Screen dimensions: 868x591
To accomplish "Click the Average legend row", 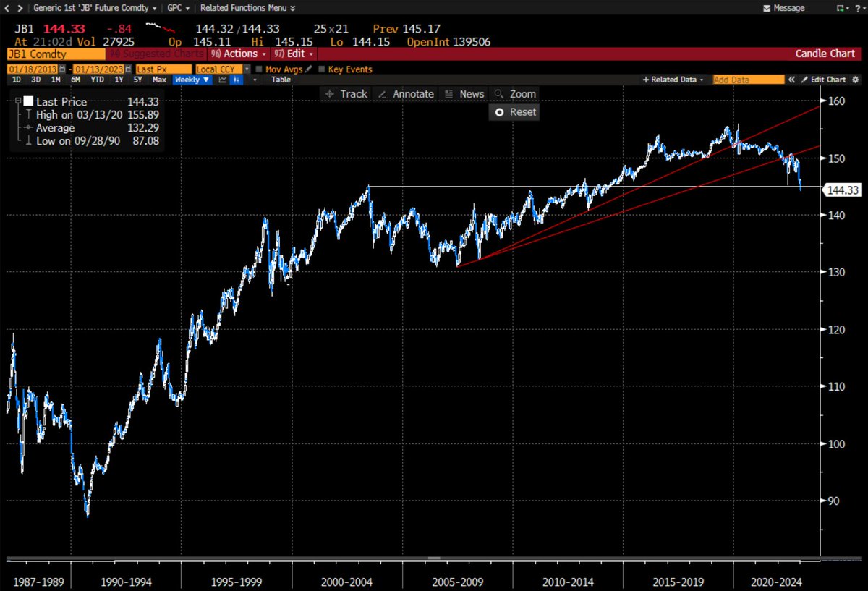I will (90, 128).
